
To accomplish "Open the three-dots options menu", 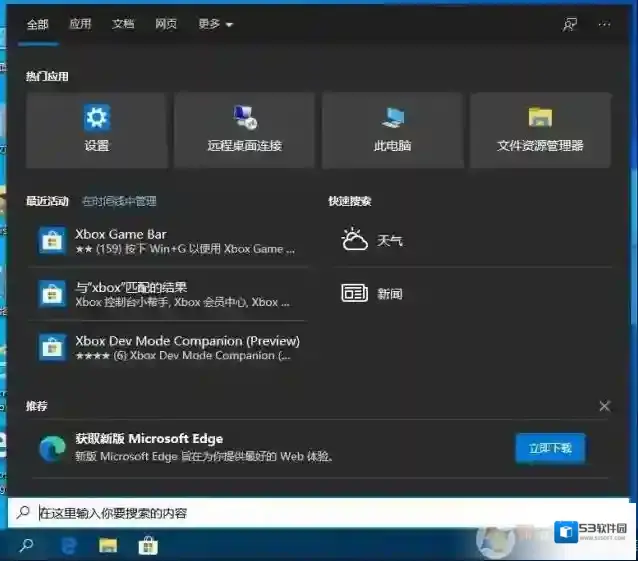I will [604, 24].
